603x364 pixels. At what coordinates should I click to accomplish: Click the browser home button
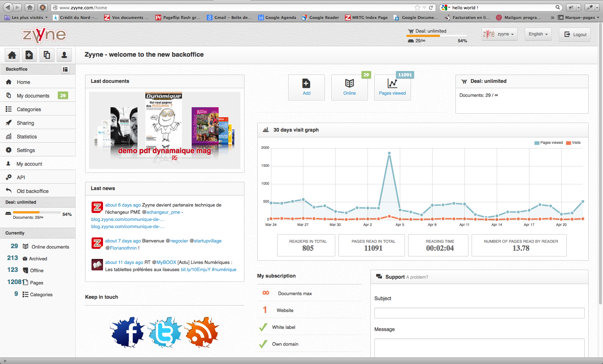(x=30, y=7)
